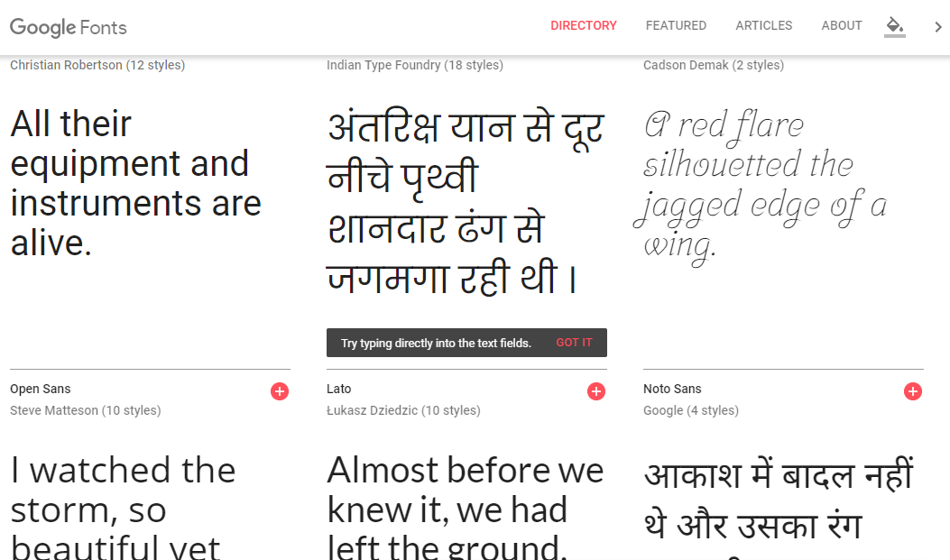Screen dimensions: 950x560
Task: Add Lato with its plus icon
Action: click(x=596, y=391)
